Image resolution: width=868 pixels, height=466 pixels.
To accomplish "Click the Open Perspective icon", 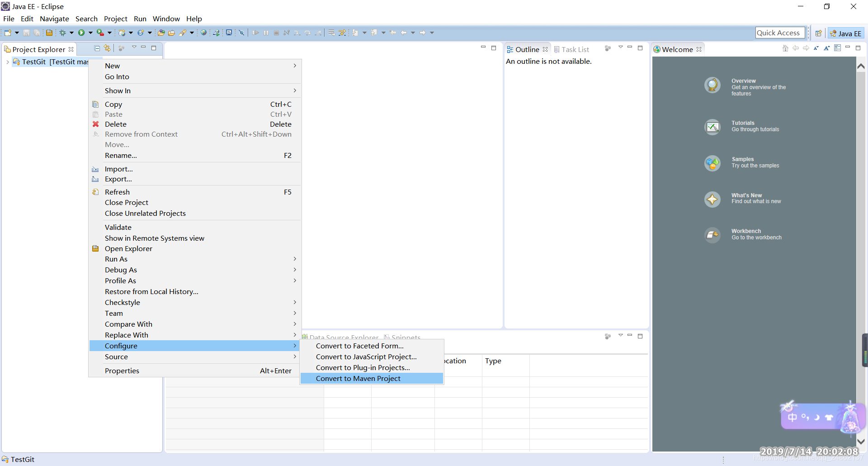I will click(x=818, y=33).
